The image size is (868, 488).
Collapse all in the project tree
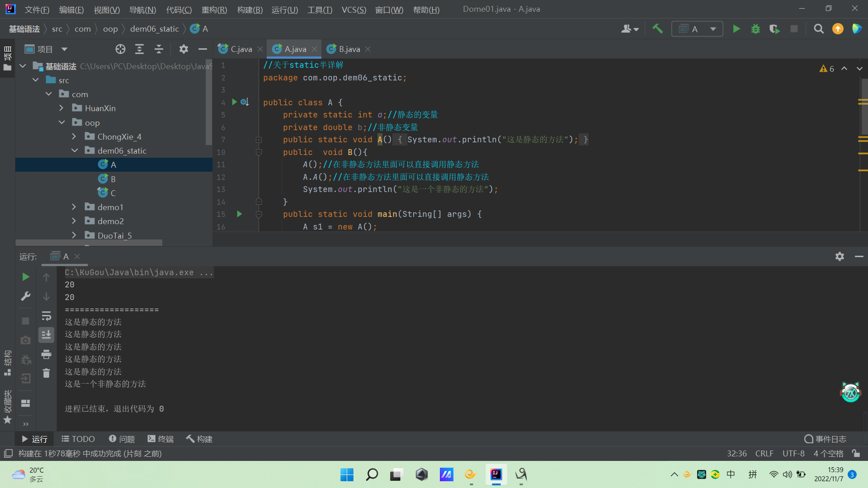(x=159, y=49)
